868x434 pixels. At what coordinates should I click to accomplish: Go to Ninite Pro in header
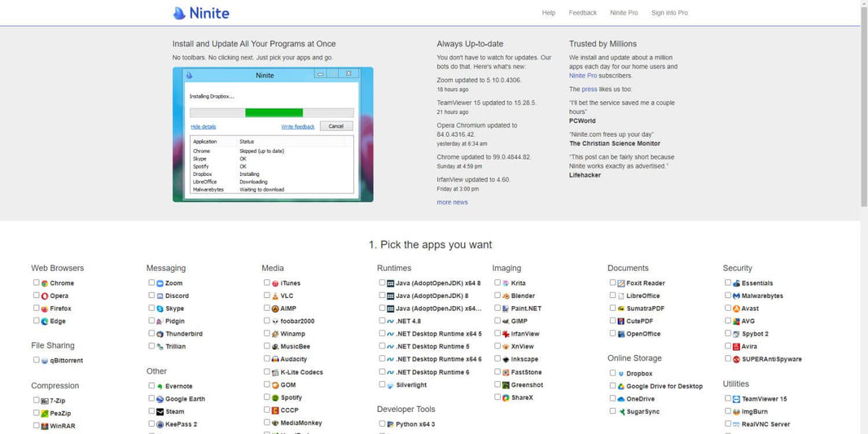coord(624,13)
